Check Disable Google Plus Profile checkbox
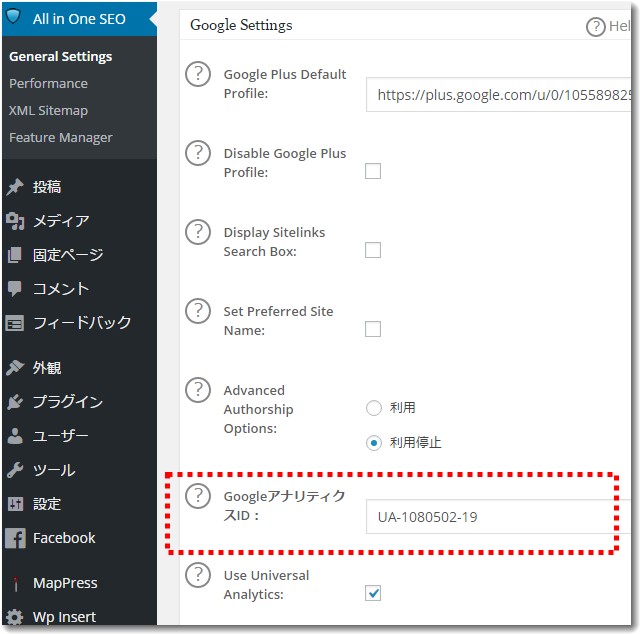Image resolution: width=640 pixels, height=634 pixels. click(373, 171)
